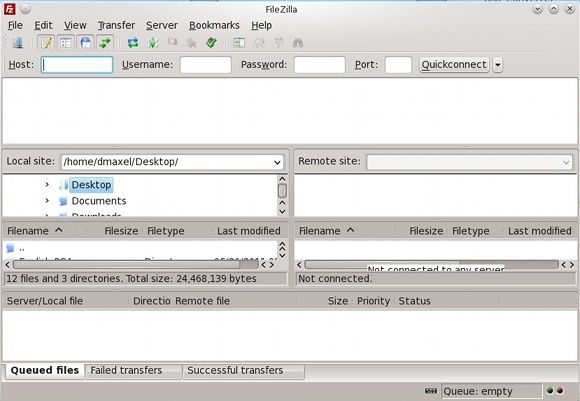Sort local files by Last modified
The height and width of the screenshot is (401, 580).
click(x=249, y=231)
